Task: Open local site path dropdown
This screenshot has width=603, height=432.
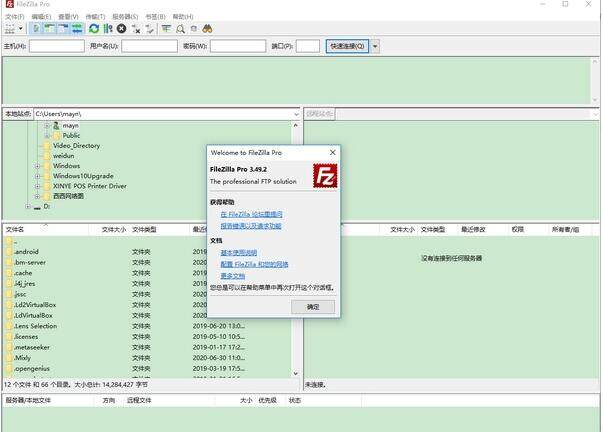Action: 296,114
